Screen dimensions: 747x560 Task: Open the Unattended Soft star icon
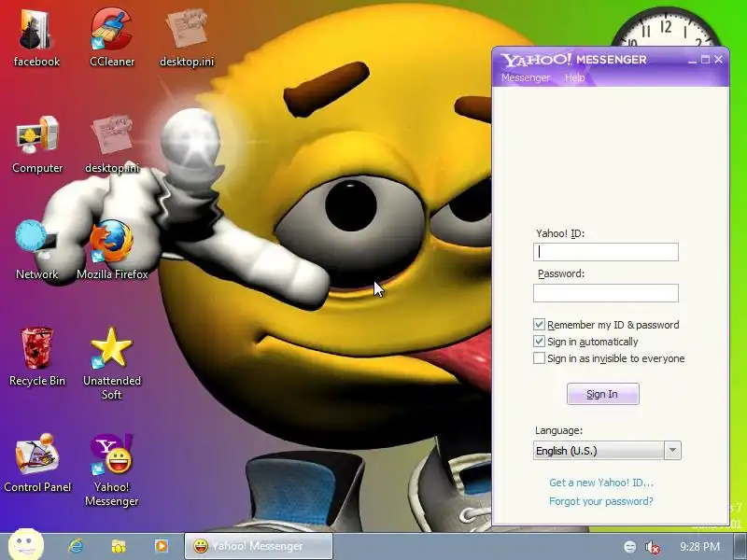111,363
